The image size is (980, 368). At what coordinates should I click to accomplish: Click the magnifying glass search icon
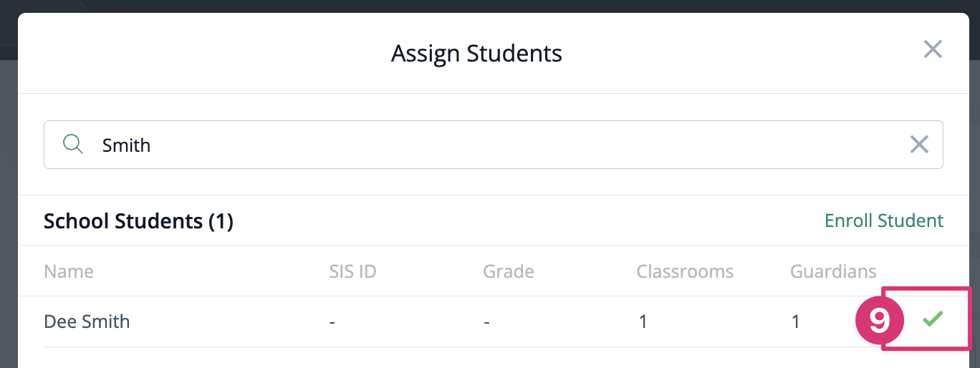[x=73, y=145]
